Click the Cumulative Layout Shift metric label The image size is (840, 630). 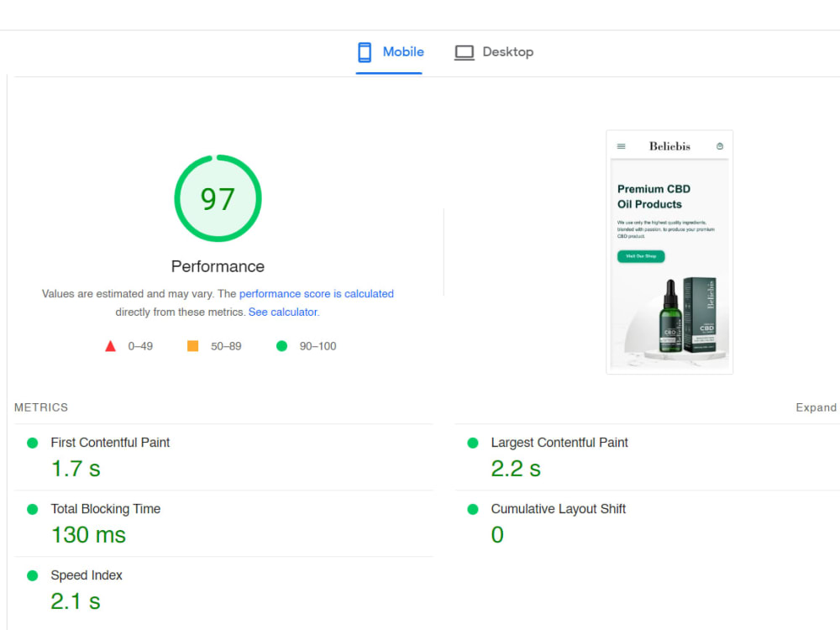(x=559, y=509)
